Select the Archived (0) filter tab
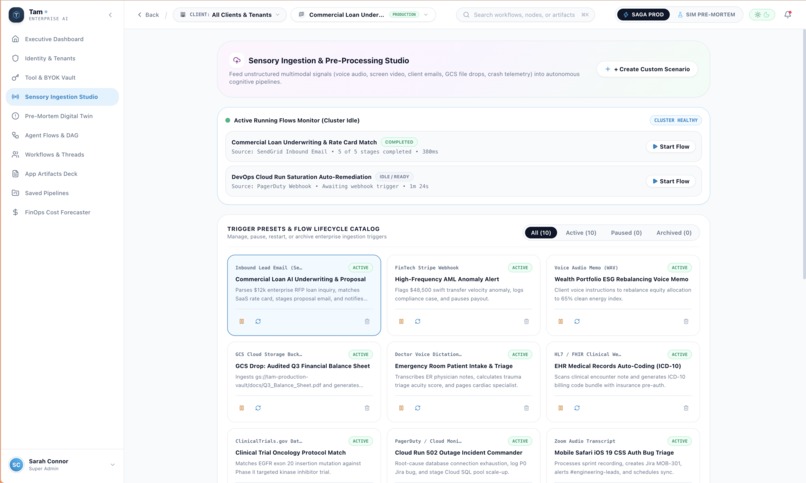This screenshot has width=806, height=483. click(x=673, y=233)
